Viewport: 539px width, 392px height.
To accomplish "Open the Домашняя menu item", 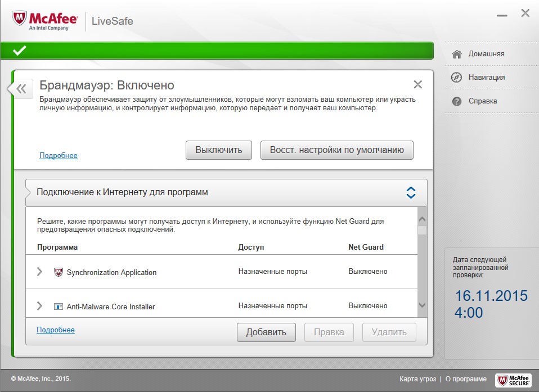I will 486,54.
